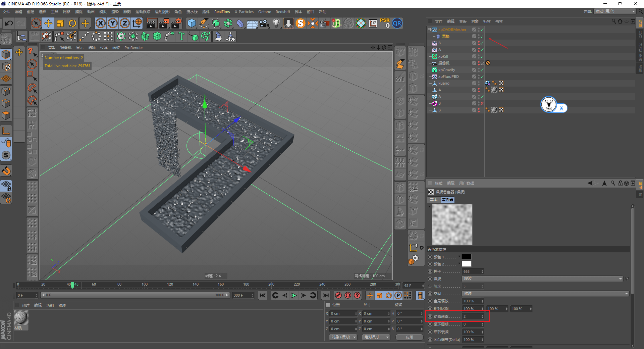
Task: Click the green T text object icon
Action: click(181, 36)
